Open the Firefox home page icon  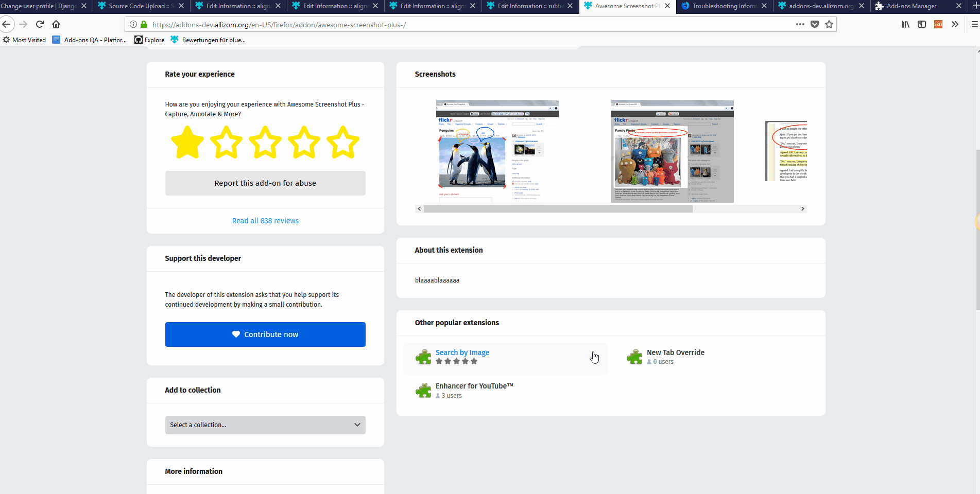tap(56, 24)
